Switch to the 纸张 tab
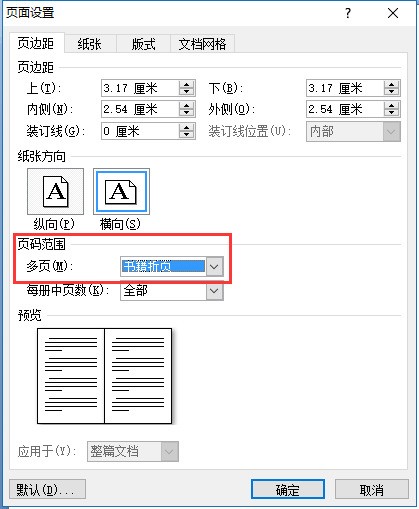Screen dimensions: 419x509 point(90,44)
